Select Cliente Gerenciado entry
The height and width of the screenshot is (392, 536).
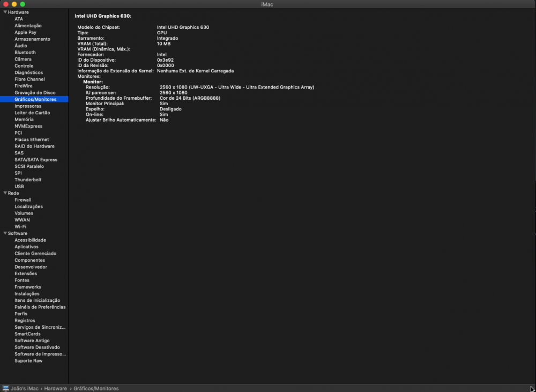(x=35, y=254)
